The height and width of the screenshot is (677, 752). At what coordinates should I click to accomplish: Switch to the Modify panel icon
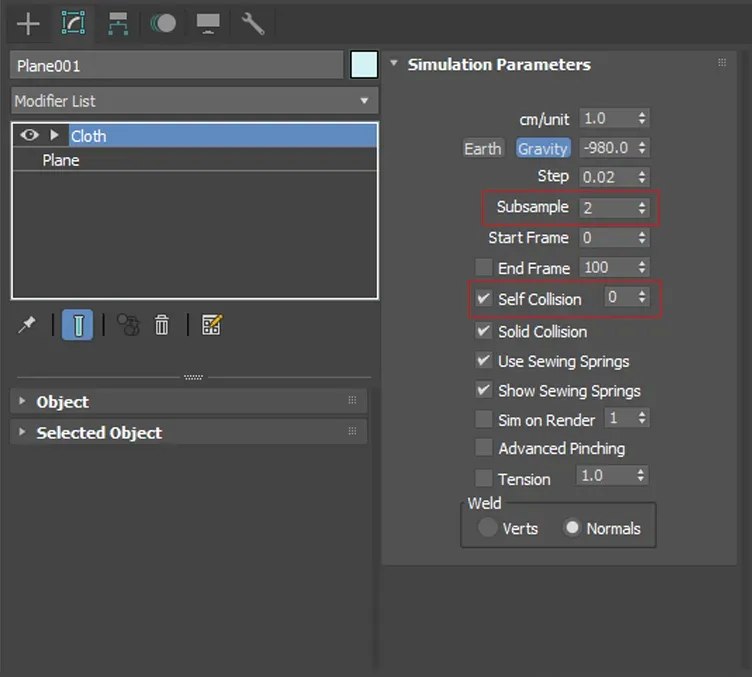click(x=73, y=23)
